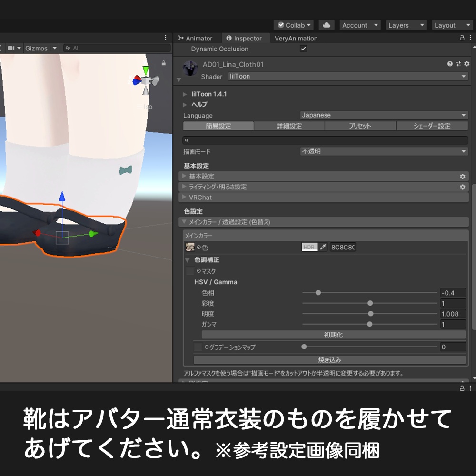Screen dimensions: 476x476
Task: Lock the Inspector panel
Action: point(462,38)
